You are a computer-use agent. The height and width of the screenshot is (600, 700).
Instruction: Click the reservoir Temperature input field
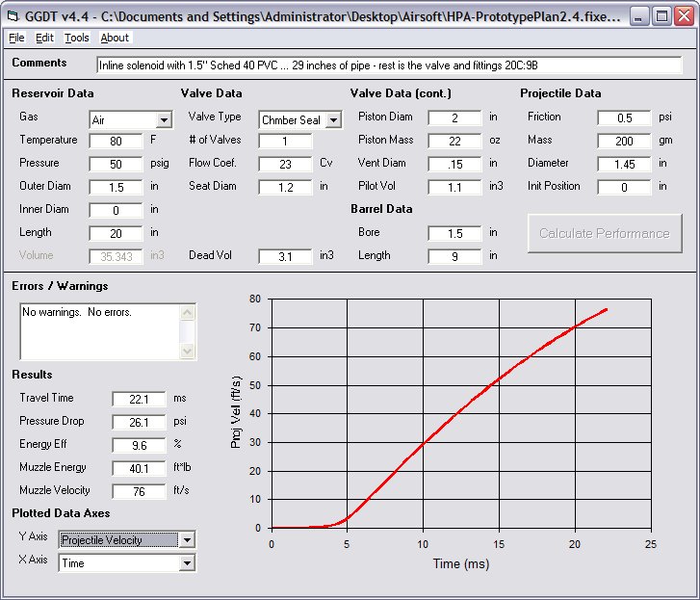click(116, 141)
